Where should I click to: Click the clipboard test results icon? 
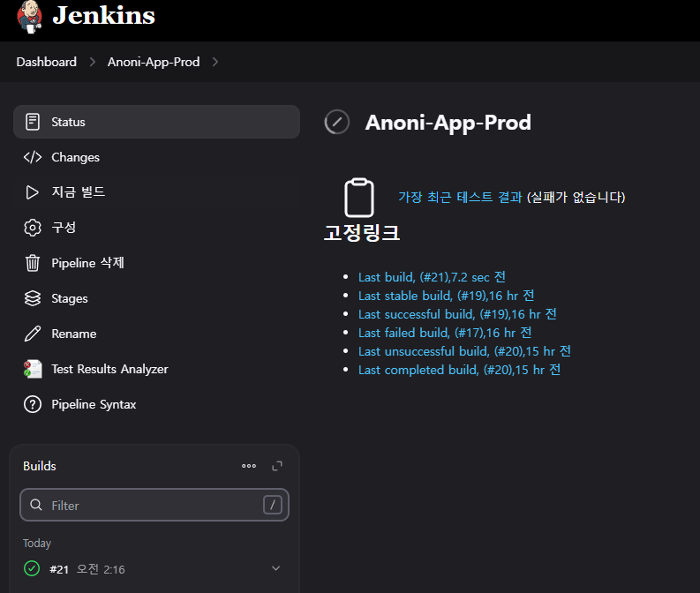point(359,197)
